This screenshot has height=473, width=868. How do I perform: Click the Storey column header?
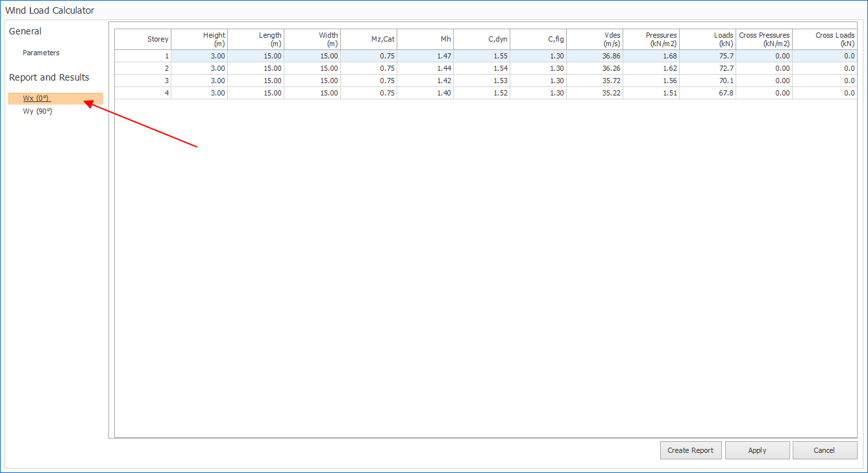coord(143,40)
